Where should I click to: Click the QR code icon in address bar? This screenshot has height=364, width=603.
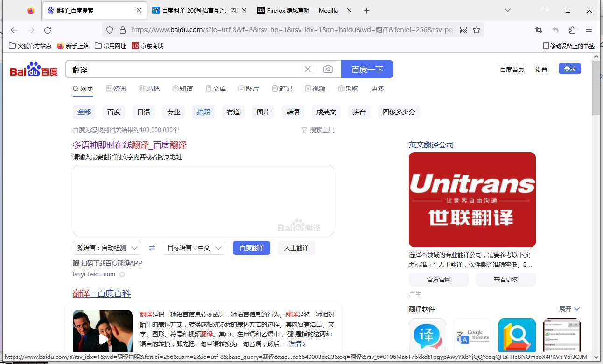(x=463, y=30)
